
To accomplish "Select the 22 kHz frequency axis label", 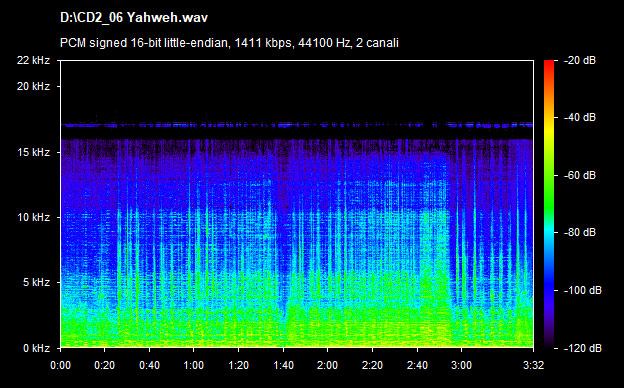I will 33,60.
